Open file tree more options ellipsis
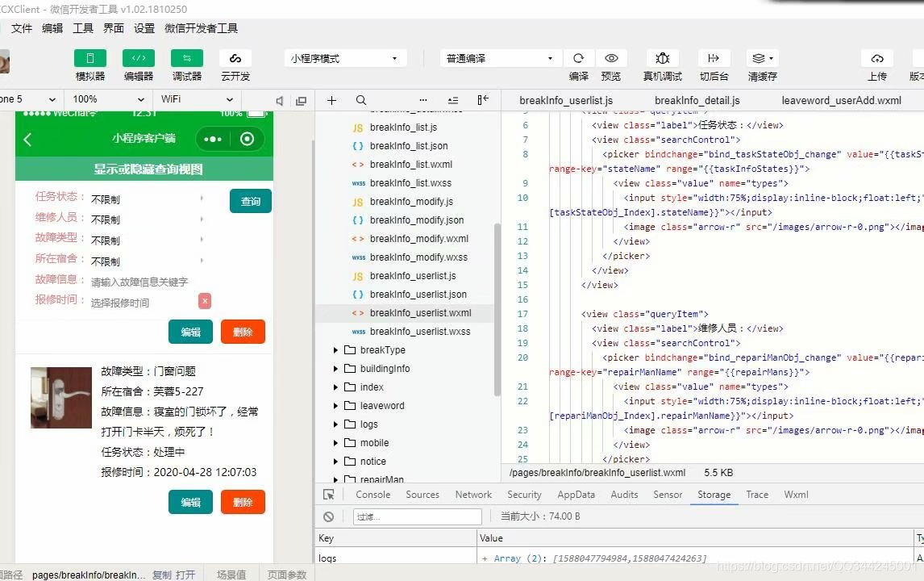Image resolution: width=924 pixels, height=581 pixels. tap(423, 100)
